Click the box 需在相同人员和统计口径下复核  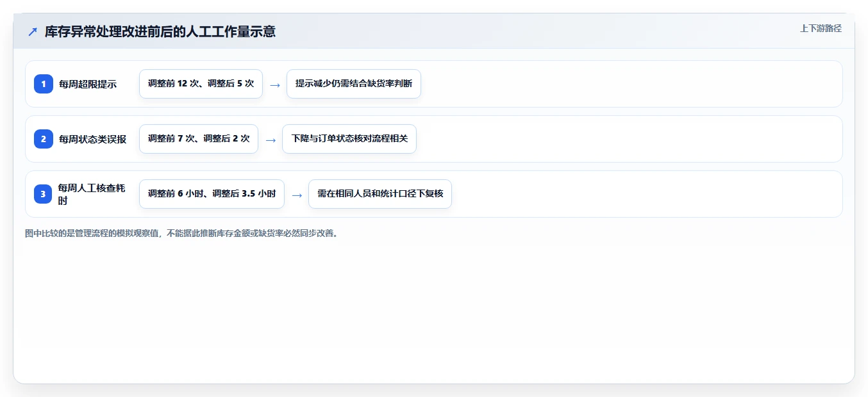tap(380, 194)
